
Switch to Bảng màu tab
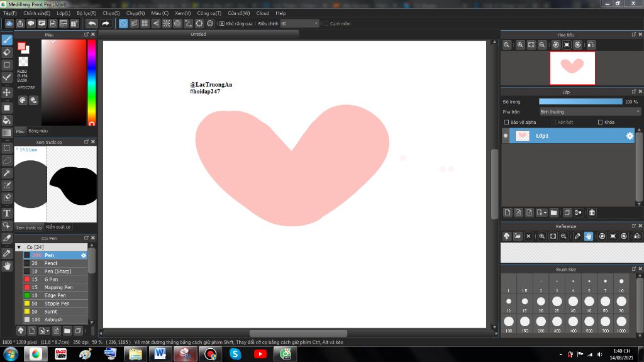(x=38, y=131)
